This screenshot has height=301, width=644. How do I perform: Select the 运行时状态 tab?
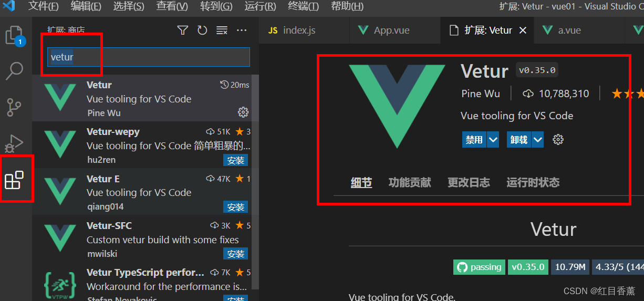click(533, 183)
